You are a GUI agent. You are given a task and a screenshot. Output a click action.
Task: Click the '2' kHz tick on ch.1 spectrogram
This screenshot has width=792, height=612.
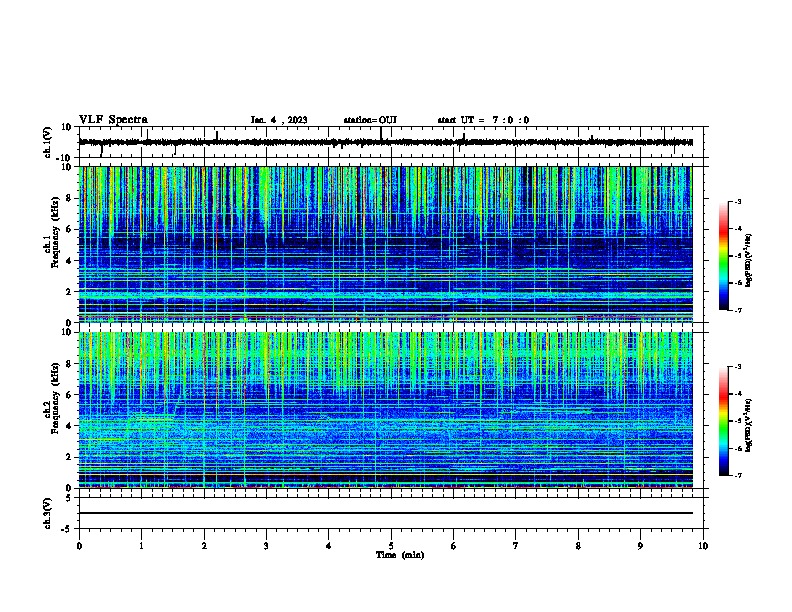pyautogui.click(x=70, y=291)
